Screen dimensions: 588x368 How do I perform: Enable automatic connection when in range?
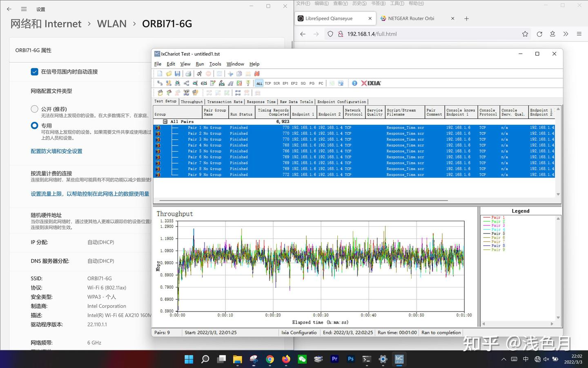point(34,71)
